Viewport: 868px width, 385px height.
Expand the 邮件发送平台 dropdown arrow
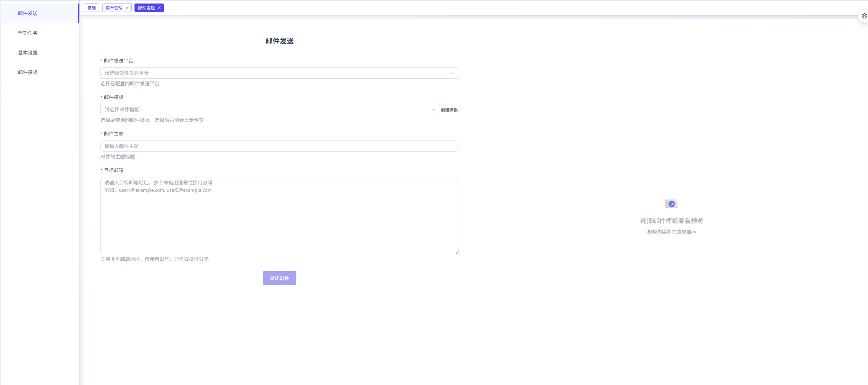coord(452,73)
